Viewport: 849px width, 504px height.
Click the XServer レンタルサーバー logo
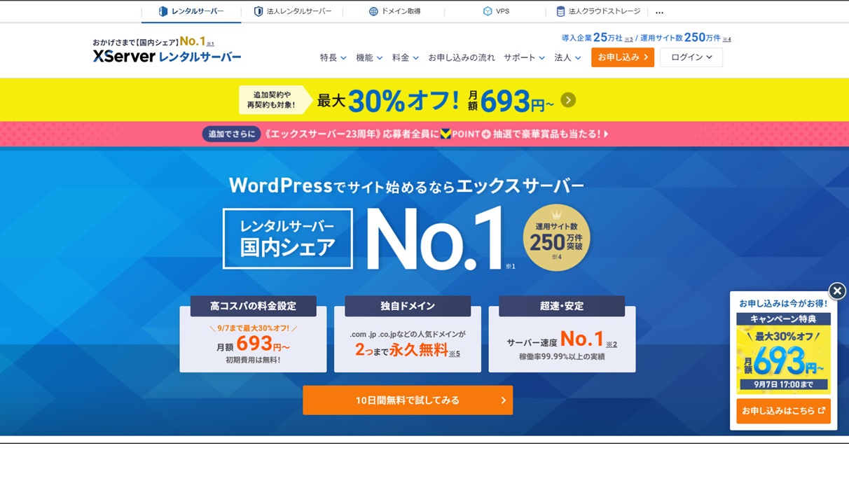coord(167,57)
